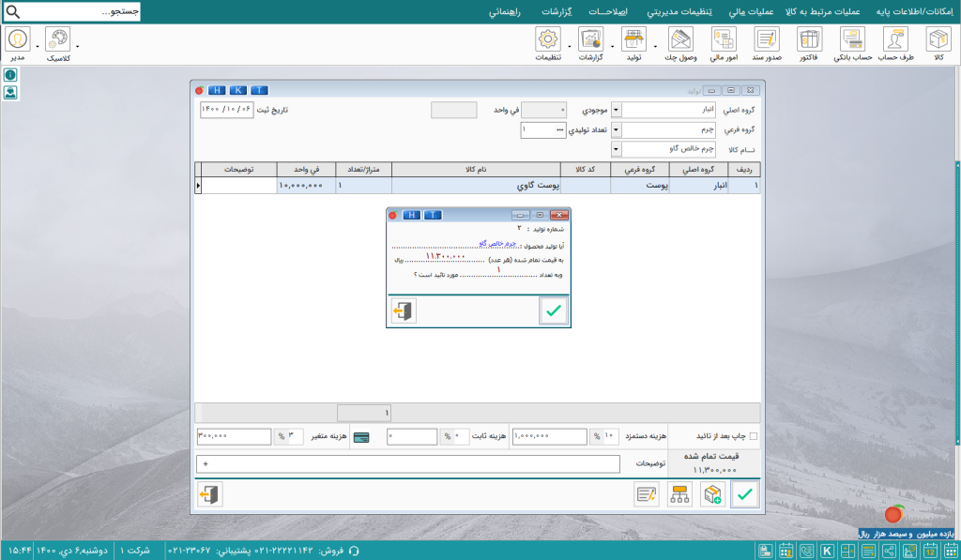The height and width of the screenshot is (560, 961).
Task: Click the H button in production window title bar
Action: 217,91
